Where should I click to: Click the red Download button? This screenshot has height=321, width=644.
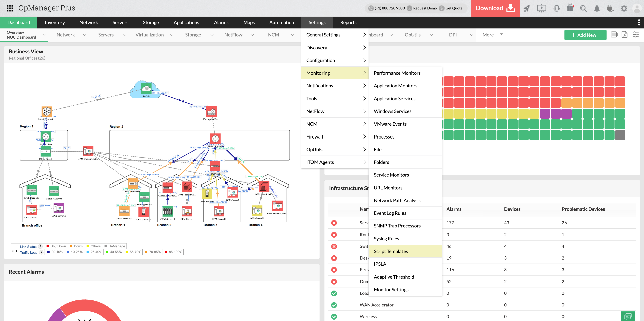click(x=495, y=8)
